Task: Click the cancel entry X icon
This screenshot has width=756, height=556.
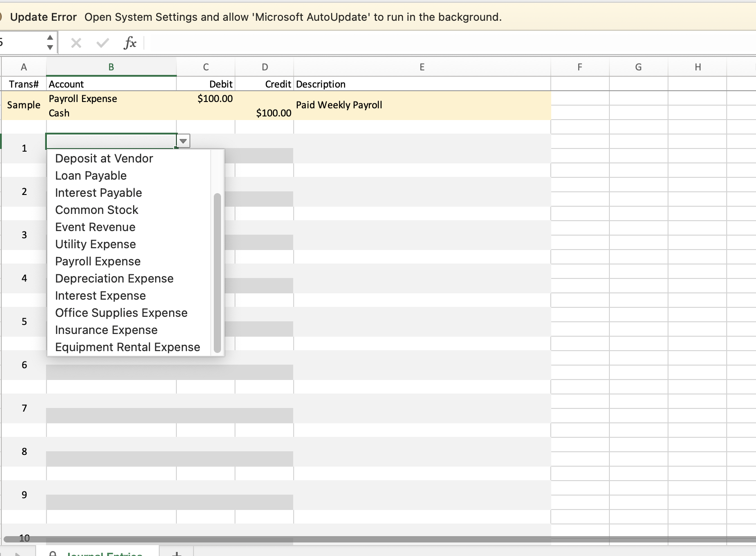Action: tap(76, 43)
